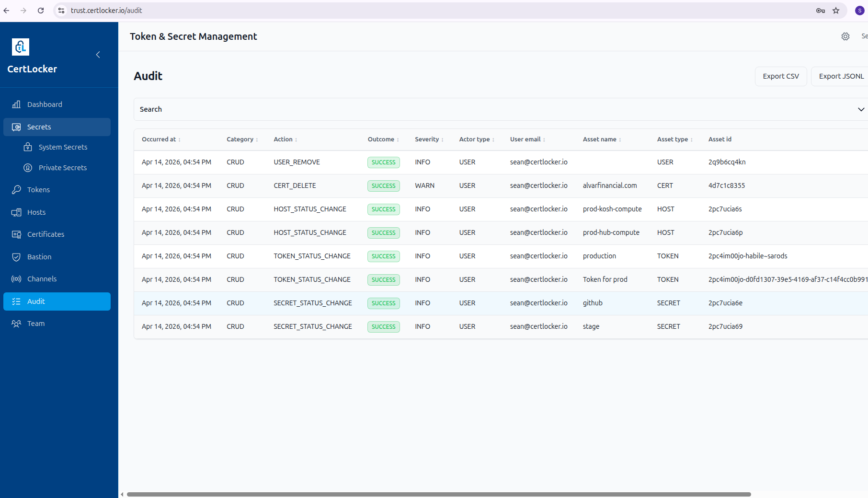Expand the Search panel chevron
Viewport: 868px width, 498px height.
861,109
